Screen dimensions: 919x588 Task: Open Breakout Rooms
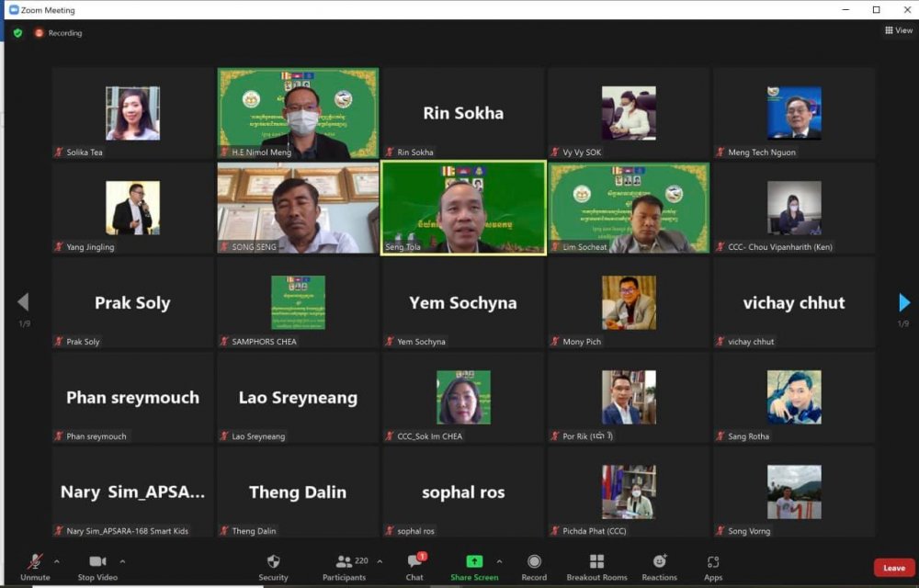pyautogui.click(x=596, y=562)
